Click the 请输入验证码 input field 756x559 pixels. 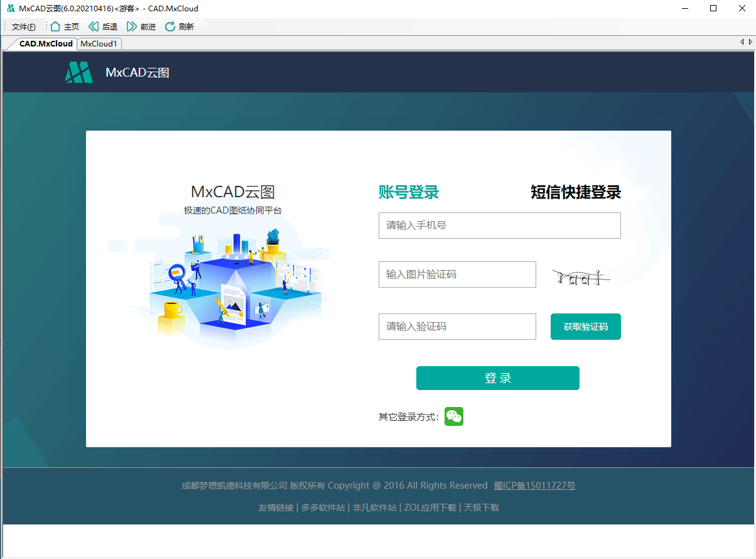(456, 327)
